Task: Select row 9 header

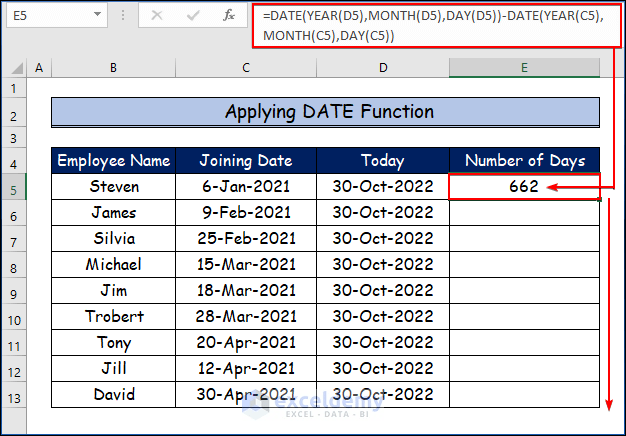Action: 14,290
